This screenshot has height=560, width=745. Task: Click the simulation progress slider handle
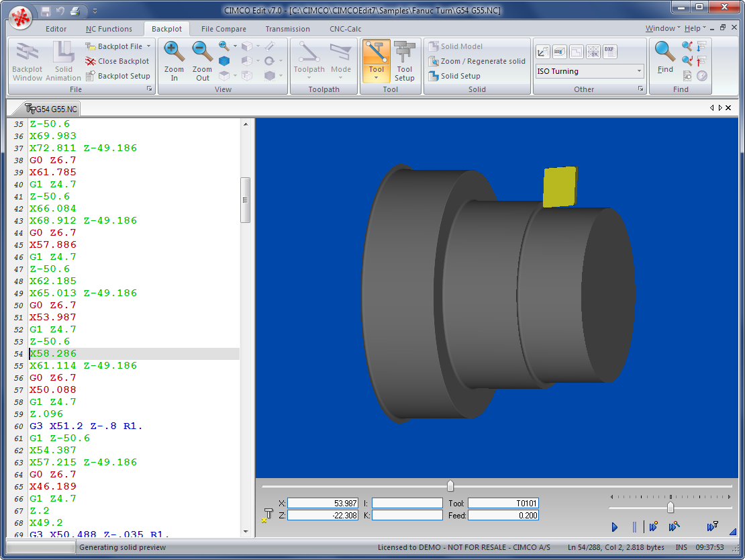450,486
